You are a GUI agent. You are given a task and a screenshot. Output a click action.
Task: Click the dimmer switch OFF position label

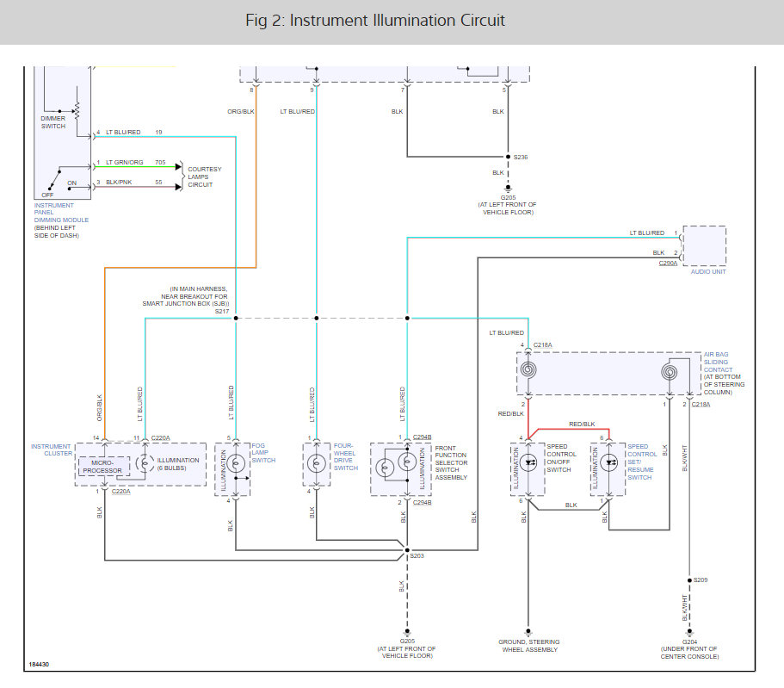(x=47, y=195)
